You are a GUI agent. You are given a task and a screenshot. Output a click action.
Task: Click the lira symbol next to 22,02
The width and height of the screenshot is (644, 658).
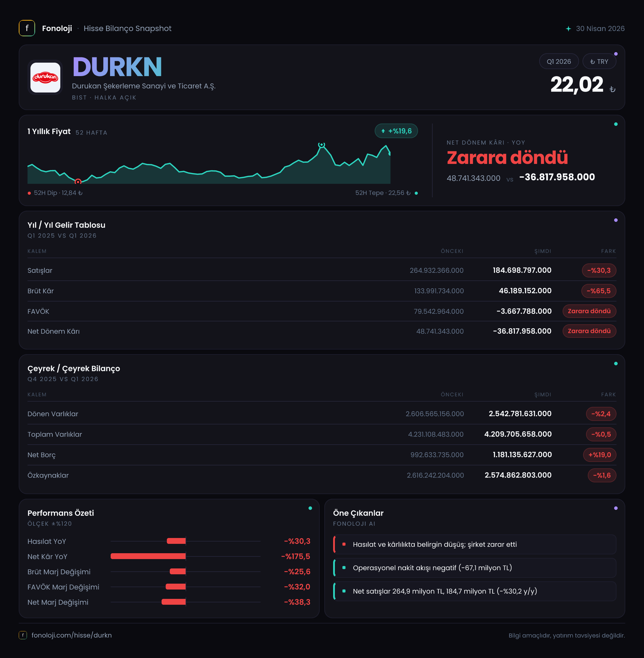click(x=612, y=89)
